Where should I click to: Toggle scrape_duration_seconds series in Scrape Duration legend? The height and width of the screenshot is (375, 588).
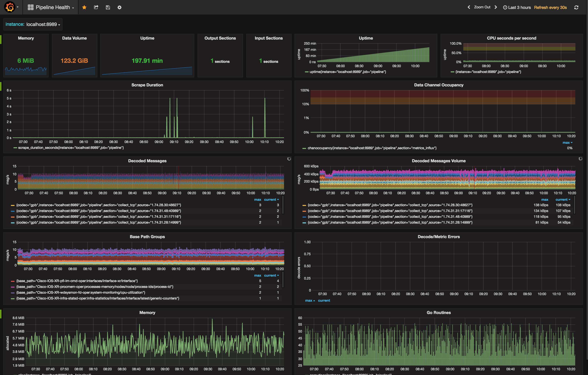pos(71,148)
